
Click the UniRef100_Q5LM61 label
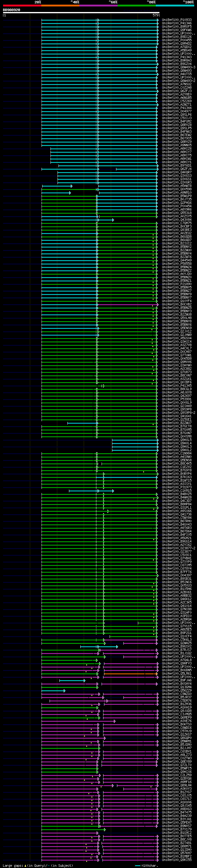[x=177, y=674]
